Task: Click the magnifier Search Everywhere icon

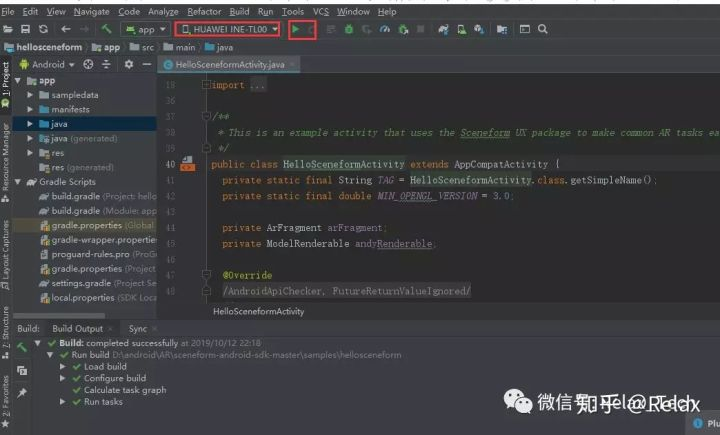Action: [x=542, y=29]
